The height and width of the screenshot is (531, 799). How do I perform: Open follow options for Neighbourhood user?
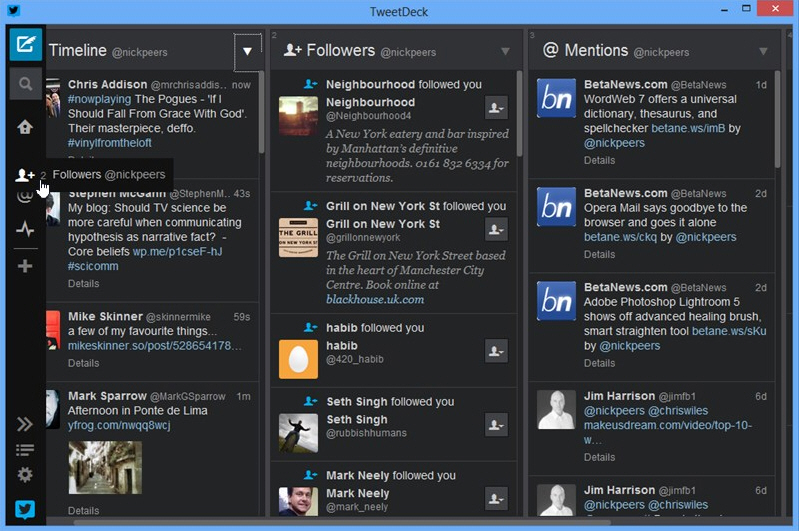coord(496,108)
